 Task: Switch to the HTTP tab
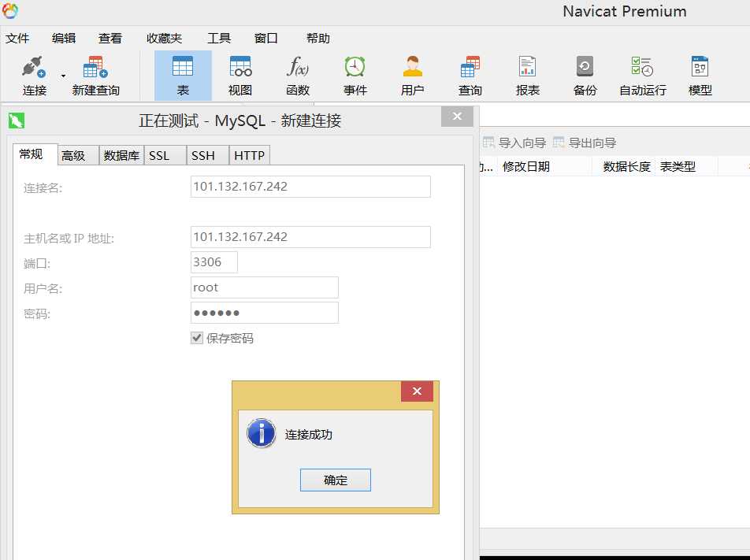[x=250, y=155]
